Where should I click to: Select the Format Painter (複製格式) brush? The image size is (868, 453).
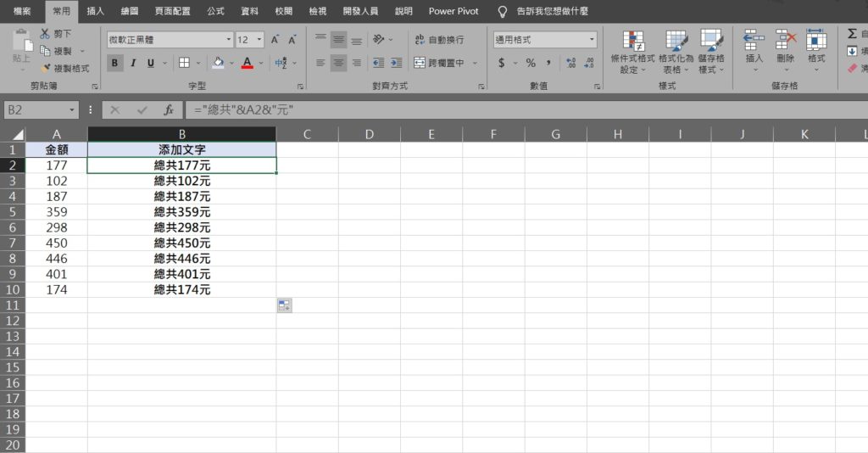(x=46, y=68)
